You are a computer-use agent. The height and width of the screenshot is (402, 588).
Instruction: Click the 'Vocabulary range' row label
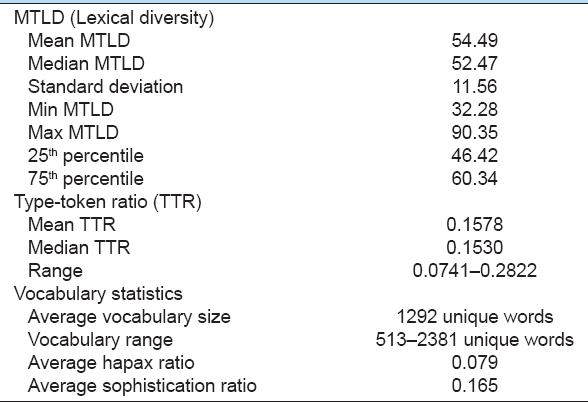coord(100,340)
